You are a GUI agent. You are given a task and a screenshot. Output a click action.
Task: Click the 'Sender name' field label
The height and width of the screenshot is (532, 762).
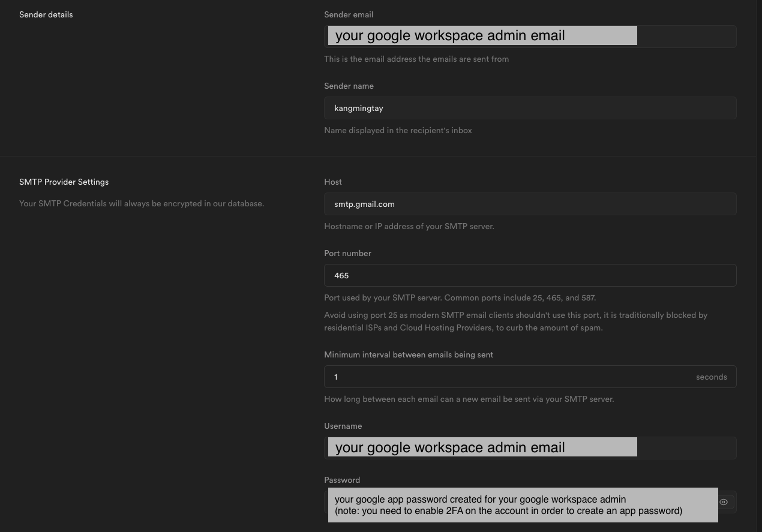point(349,86)
